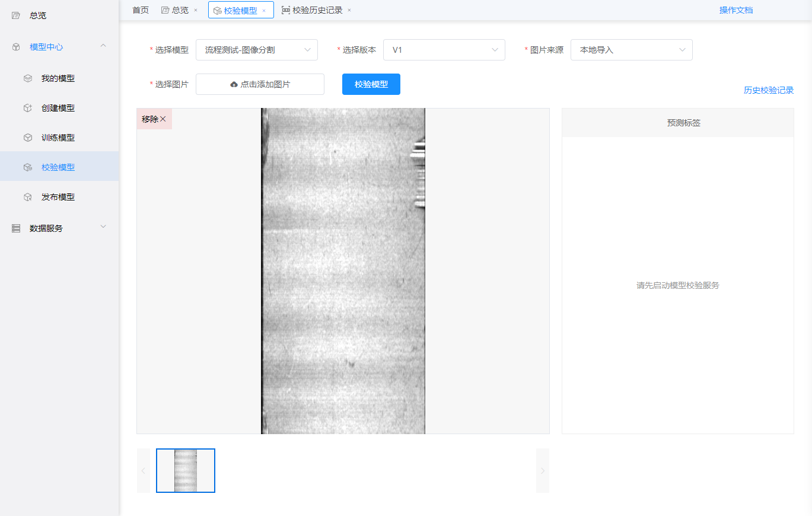Remove the image with 移除 ×

pos(154,119)
